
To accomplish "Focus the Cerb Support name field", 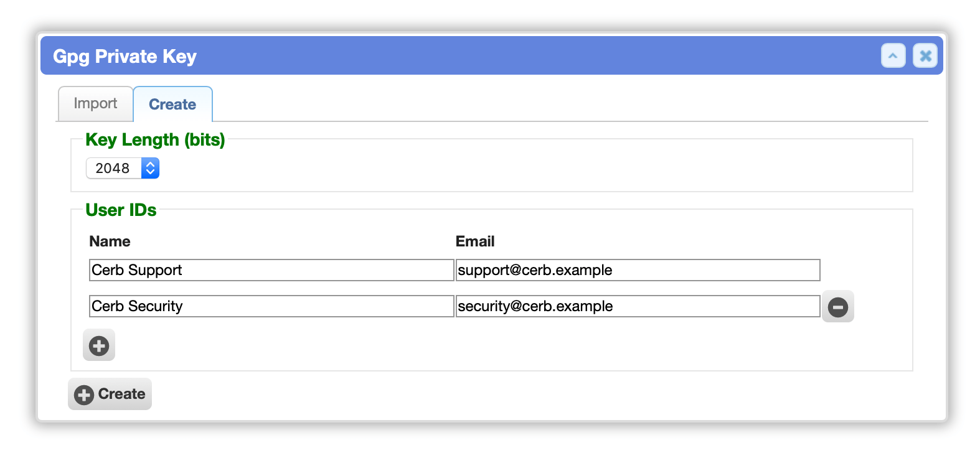I will point(271,270).
